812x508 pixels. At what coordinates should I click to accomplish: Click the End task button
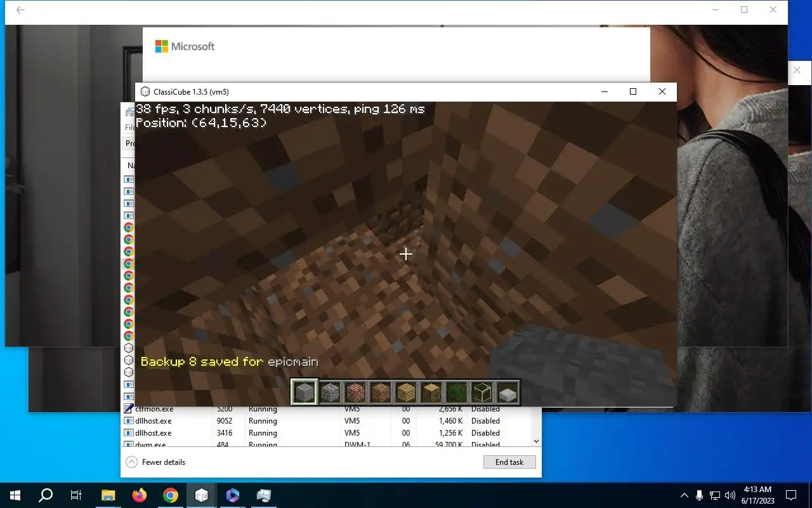509,462
